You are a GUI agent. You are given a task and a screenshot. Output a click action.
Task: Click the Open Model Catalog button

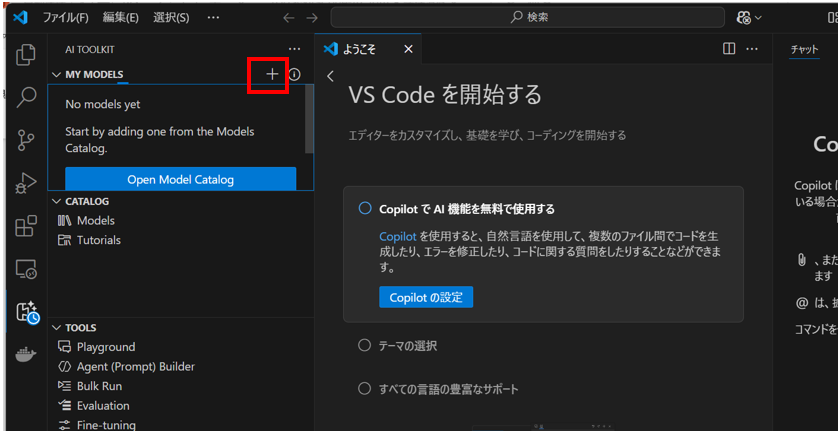181,180
